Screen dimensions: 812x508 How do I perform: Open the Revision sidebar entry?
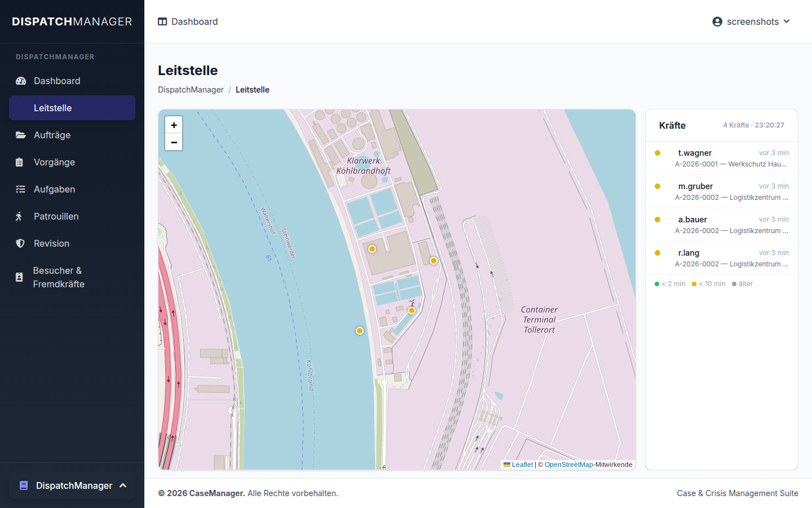(72, 243)
